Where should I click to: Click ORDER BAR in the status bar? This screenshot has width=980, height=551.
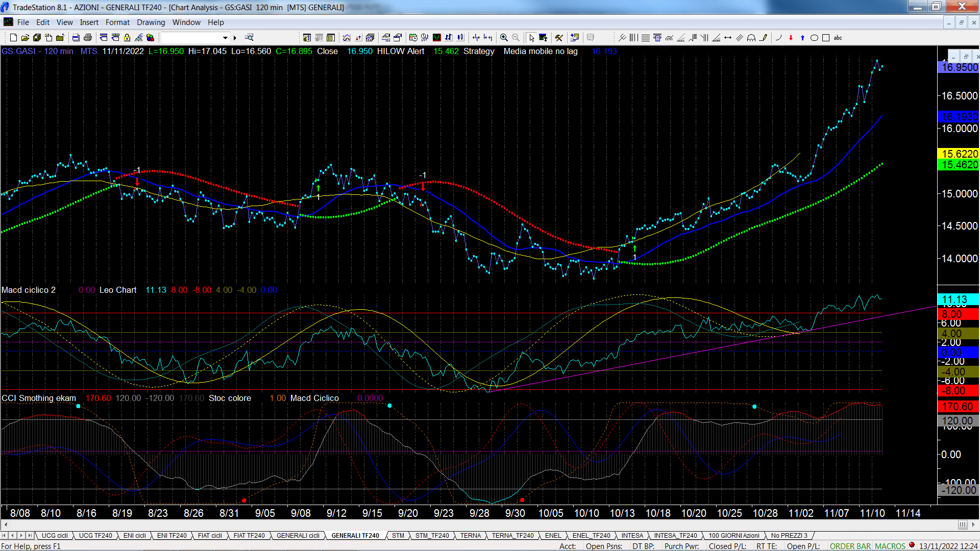pyautogui.click(x=850, y=546)
